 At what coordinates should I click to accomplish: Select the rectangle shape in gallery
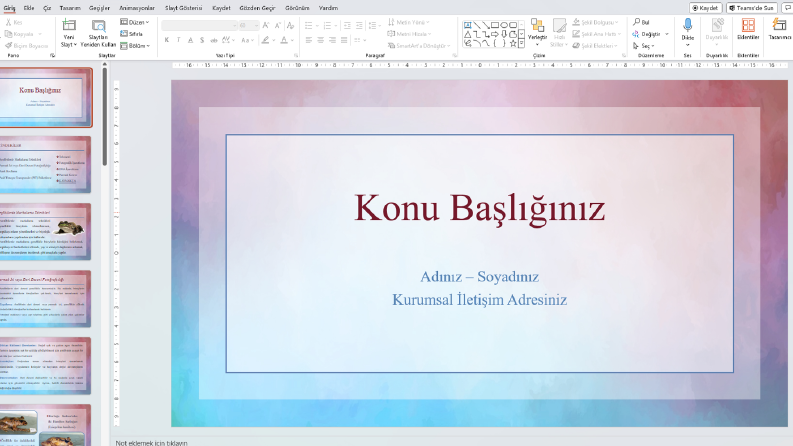click(495, 25)
